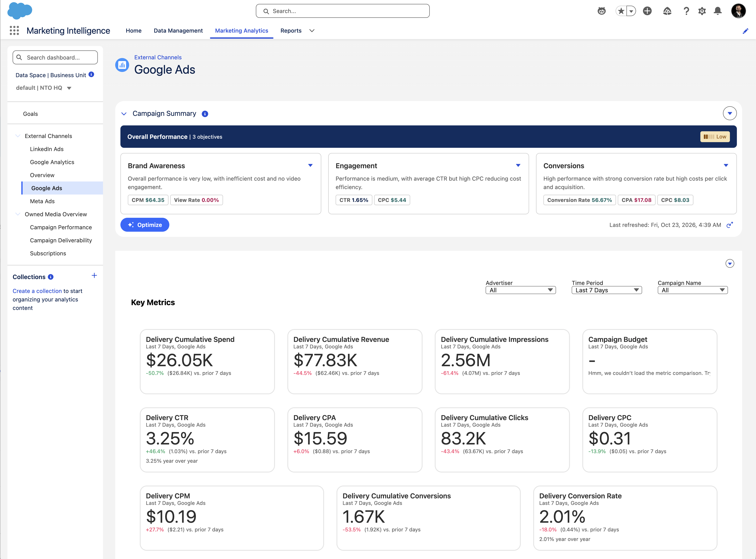This screenshot has height=559, width=756.
Task: Open the Help question mark icon
Action: pos(686,11)
